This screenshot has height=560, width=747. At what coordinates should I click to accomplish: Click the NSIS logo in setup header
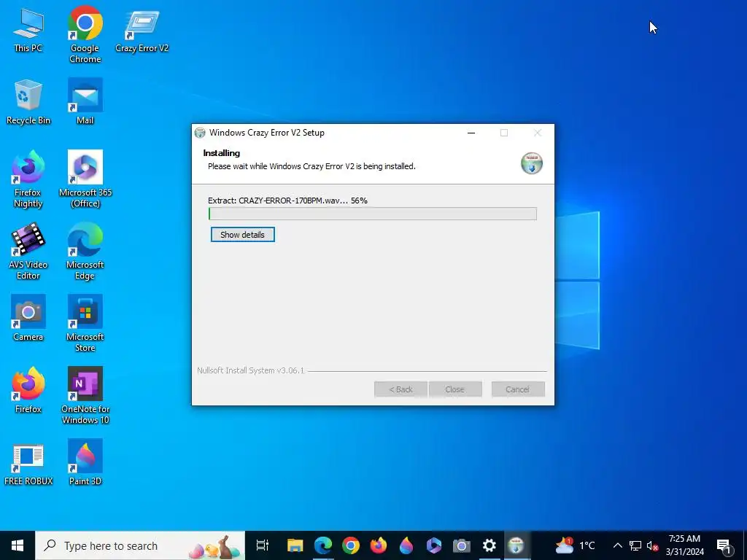click(x=532, y=163)
